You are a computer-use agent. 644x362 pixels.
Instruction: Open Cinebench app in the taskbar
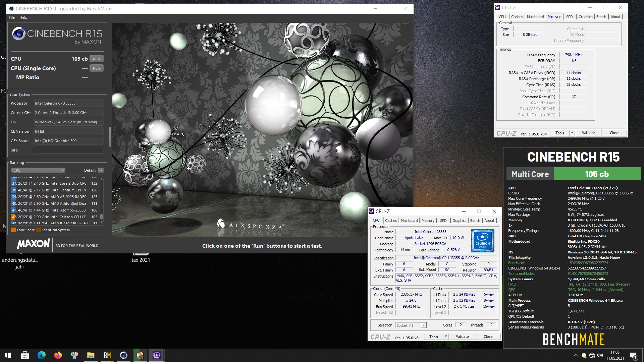point(124,355)
